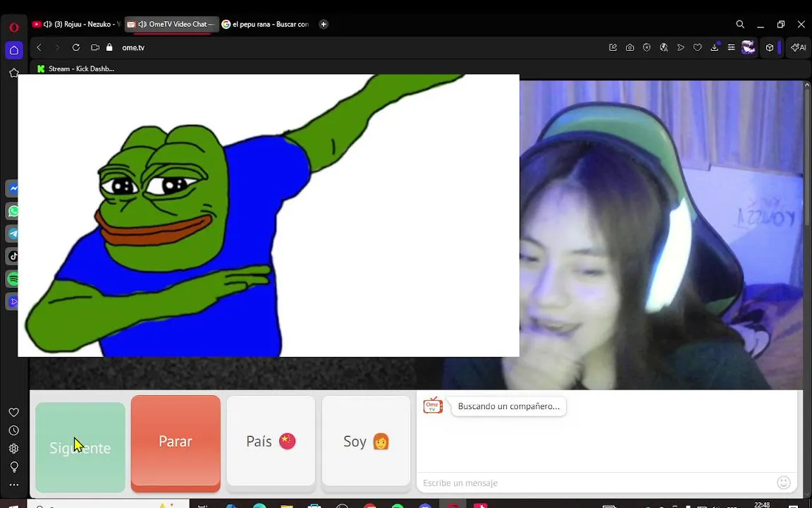Click the red Parar button
This screenshot has width=812, height=508.
(x=176, y=443)
